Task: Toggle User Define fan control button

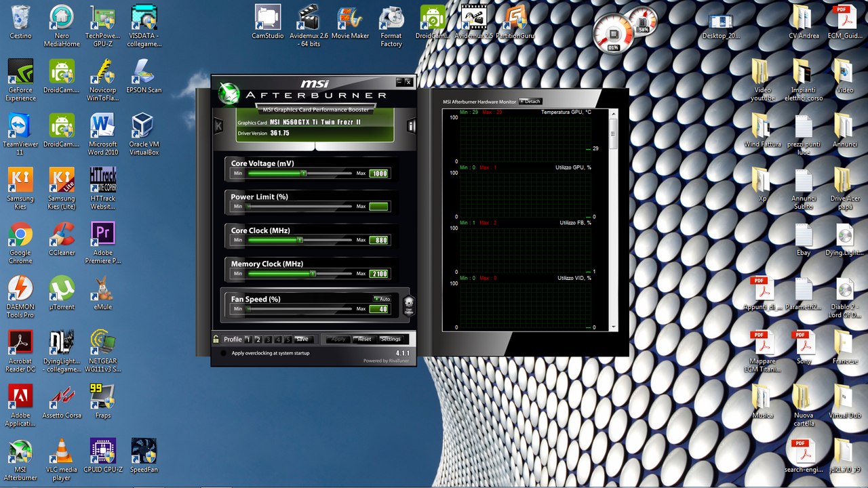Action: tap(408, 305)
